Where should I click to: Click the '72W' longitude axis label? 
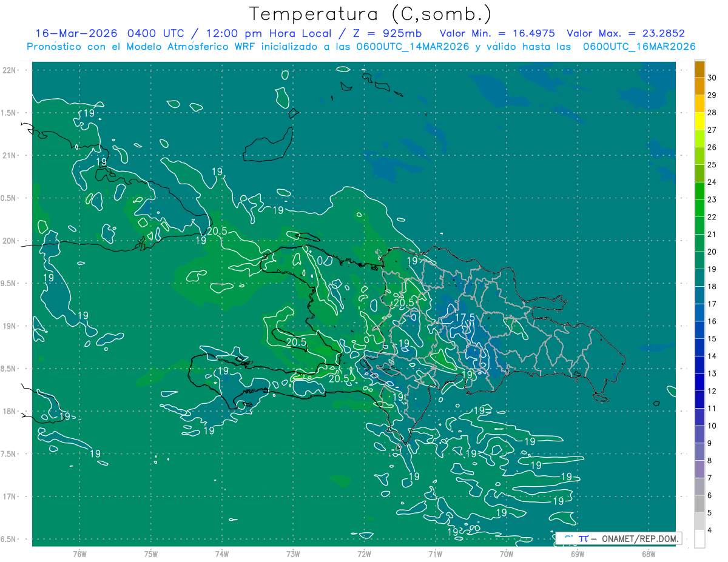coord(364,554)
